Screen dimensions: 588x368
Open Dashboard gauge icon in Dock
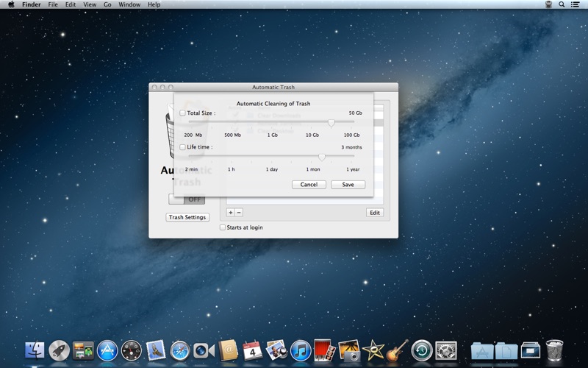[132, 351]
